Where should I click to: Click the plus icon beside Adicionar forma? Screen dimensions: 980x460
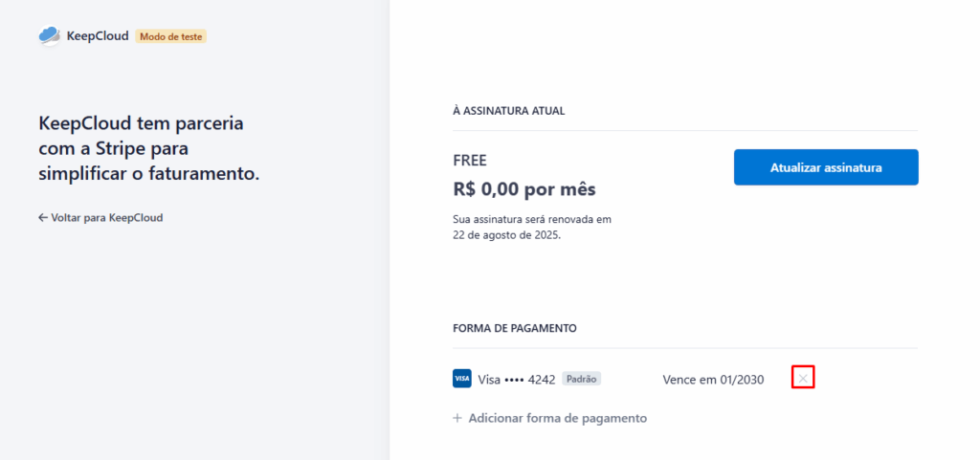coord(457,418)
